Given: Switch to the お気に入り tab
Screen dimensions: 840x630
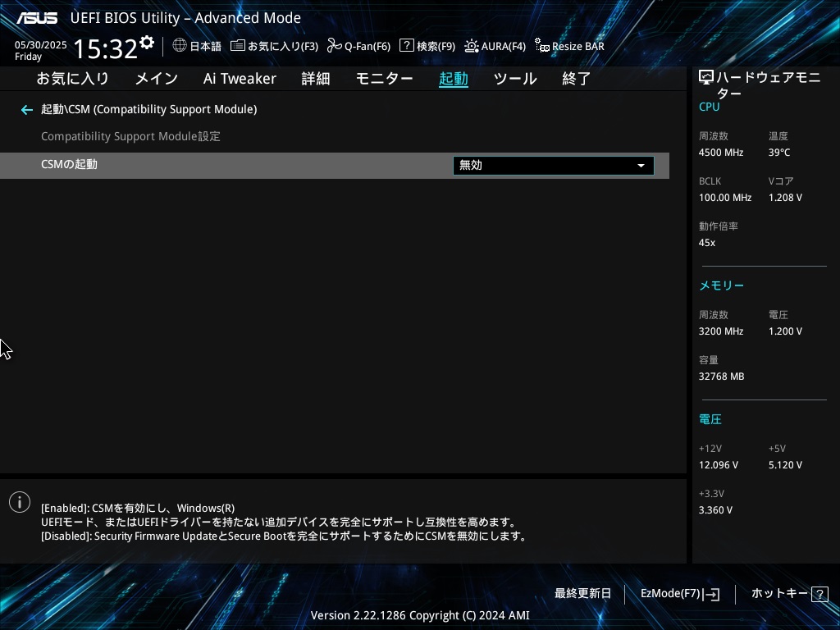Looking at the screenshot, I should click(73, 79).
